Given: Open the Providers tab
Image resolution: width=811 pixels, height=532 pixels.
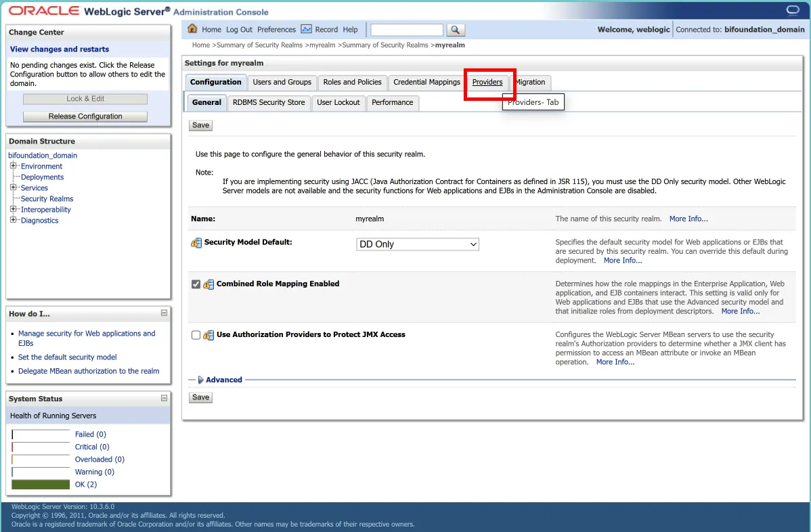Looking at the screenshot, I should (487, 82).
